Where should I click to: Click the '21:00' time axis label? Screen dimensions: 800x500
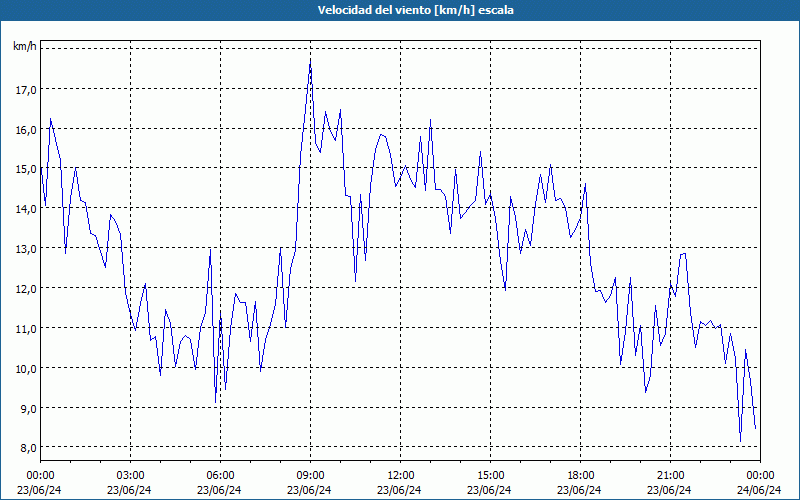(670, 476)
